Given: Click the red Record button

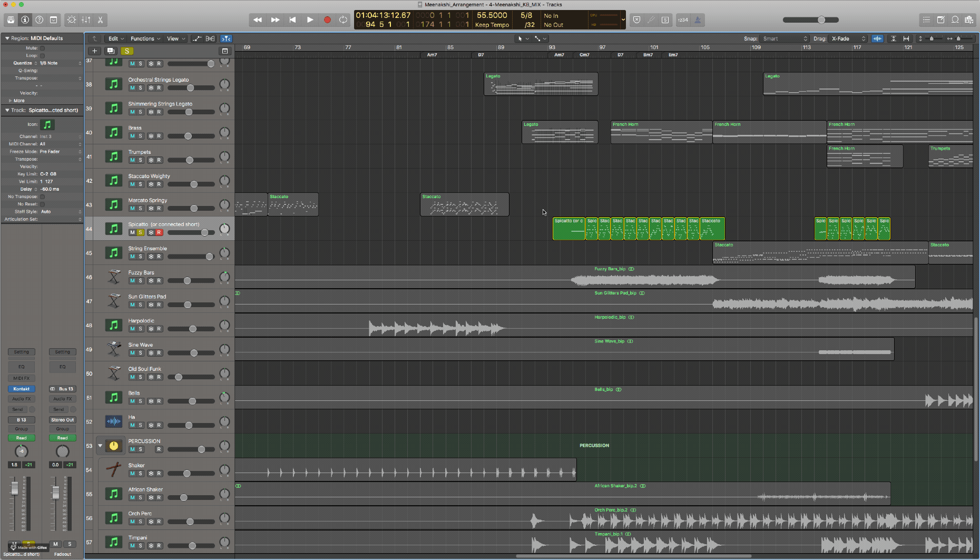Looking at the screenshot, I should (327, 20).
